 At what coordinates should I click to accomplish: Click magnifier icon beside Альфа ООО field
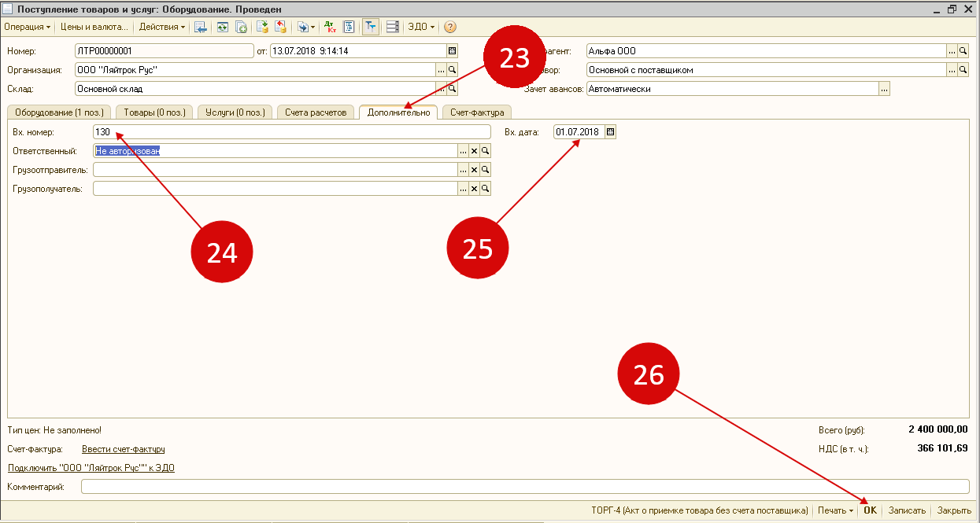(x=963, y=51)
